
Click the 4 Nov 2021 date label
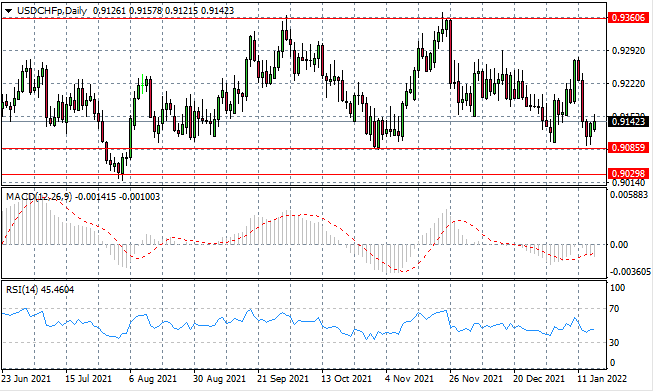coord(410,379)
